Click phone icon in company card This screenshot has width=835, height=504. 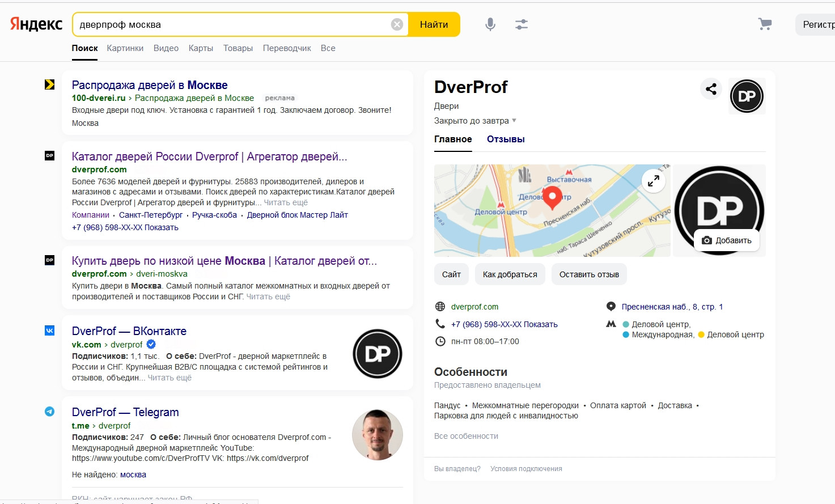(x=440, y=324)
